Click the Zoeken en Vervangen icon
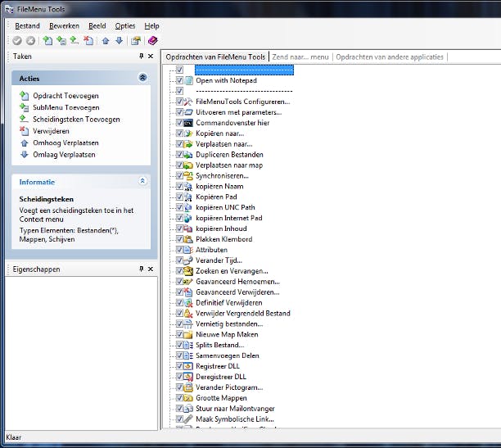The height and width of the screenshot is (448, 501). pyautogui.click(x=189, y=271)
